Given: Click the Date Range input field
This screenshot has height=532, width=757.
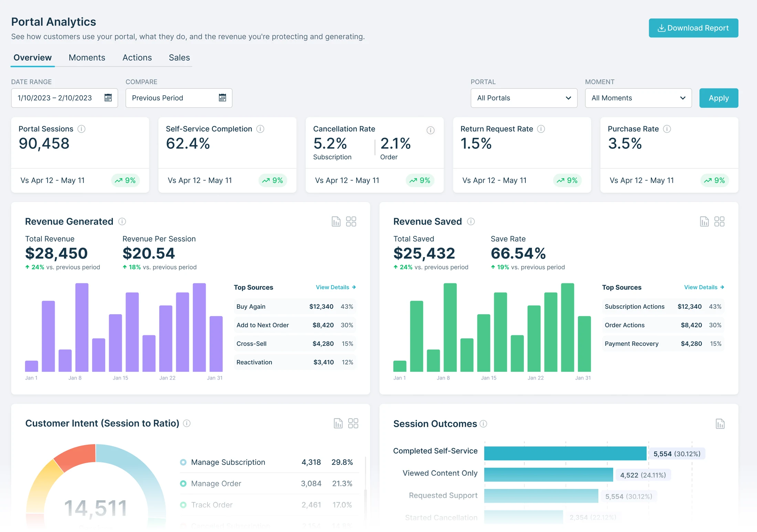Looking at the screenshot, I should pyautogui.click(x=64, y=98).
